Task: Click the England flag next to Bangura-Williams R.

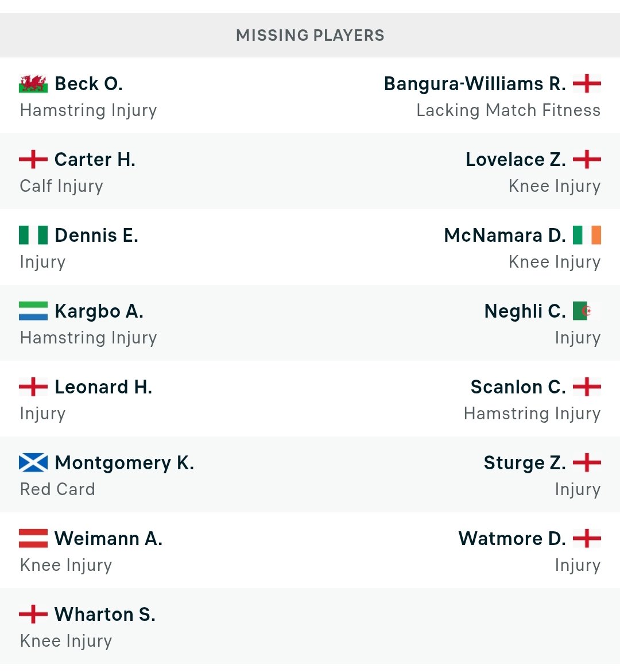Action: 587,84
